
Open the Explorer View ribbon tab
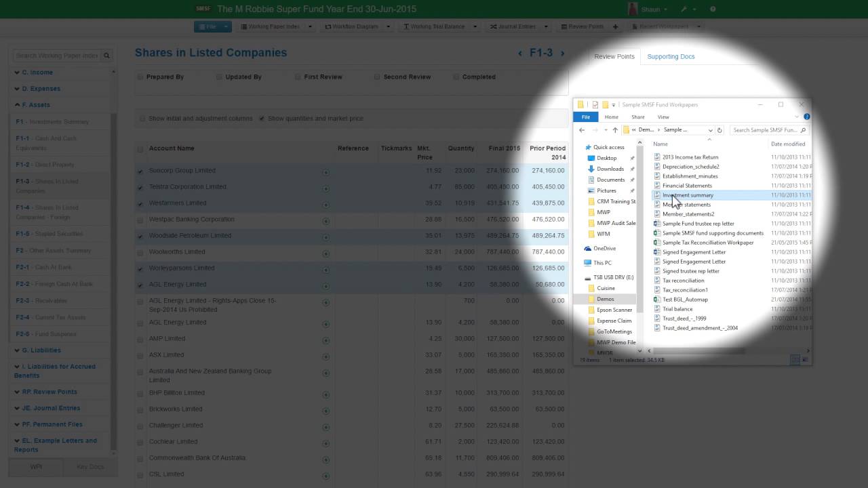tap(663, 117)
